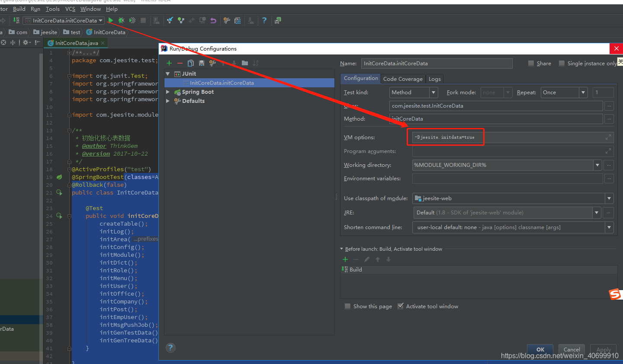
Task: Browse for method with ellipsis button
Action: (609, 118)
